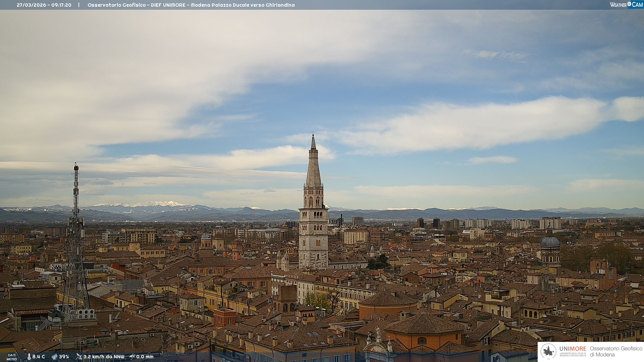This screenshot has width=644, height=362.
Task: Click the Osservatorio Geofisico di Modena label
Action: point(616,351)
